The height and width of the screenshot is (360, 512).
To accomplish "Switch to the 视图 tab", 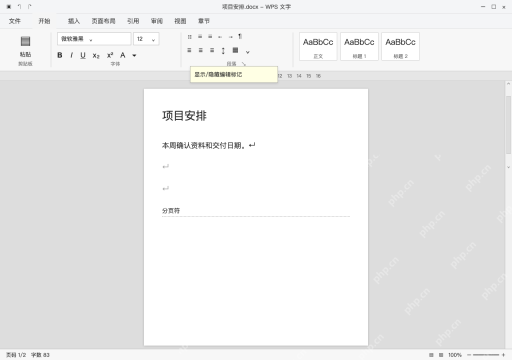I will pos(180,21).
